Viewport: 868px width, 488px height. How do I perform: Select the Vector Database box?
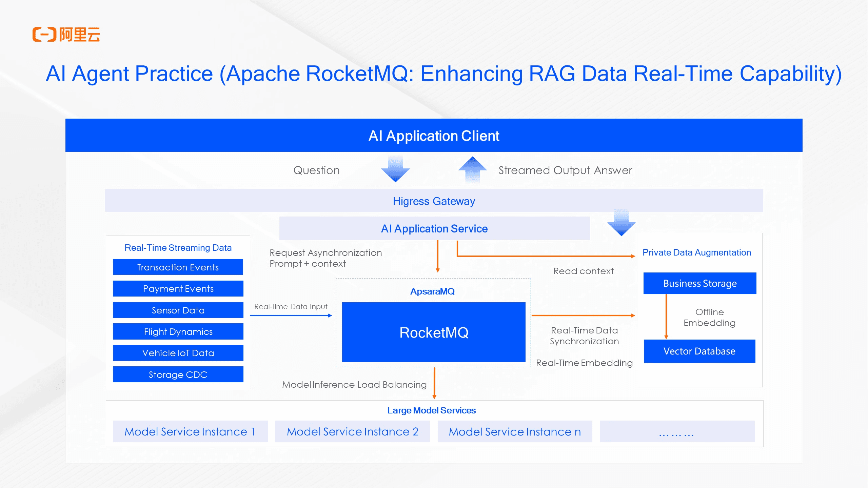point(699,351)
